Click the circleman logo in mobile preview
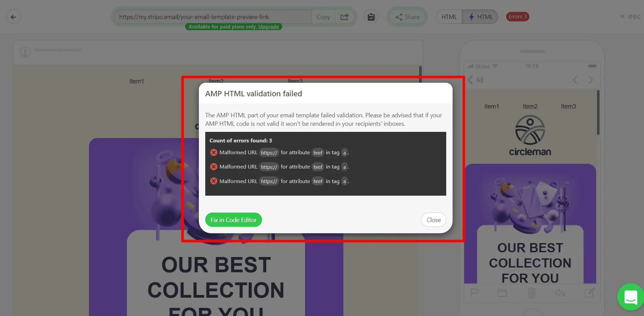 click(x=530, y=136)
